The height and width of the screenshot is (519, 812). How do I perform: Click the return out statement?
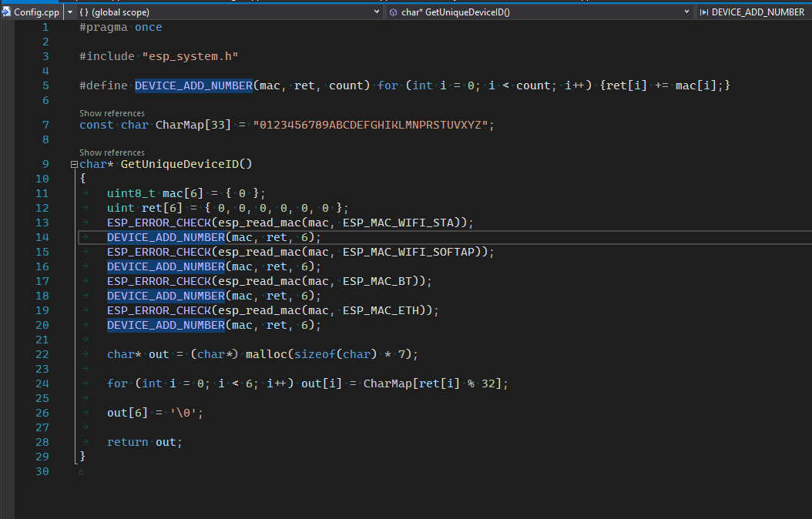145,442
